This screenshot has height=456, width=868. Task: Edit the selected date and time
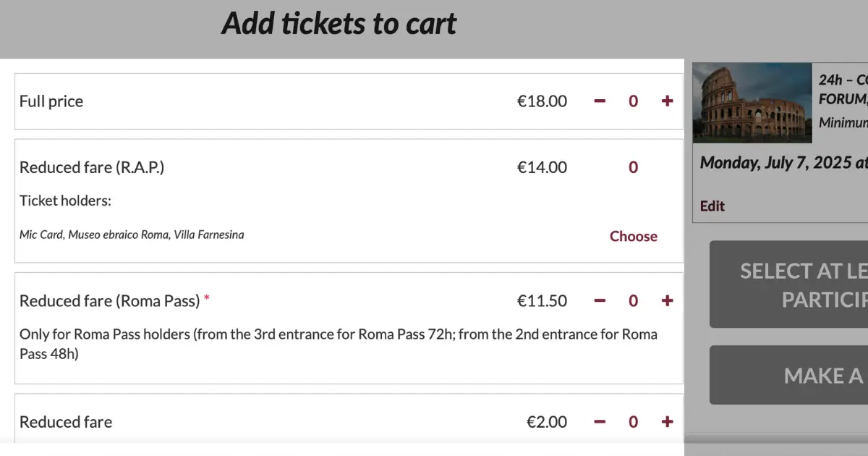click(712, 206)
